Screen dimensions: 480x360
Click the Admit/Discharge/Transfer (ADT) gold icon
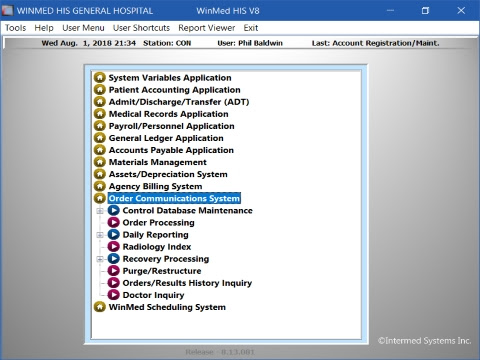coord(100,102)
